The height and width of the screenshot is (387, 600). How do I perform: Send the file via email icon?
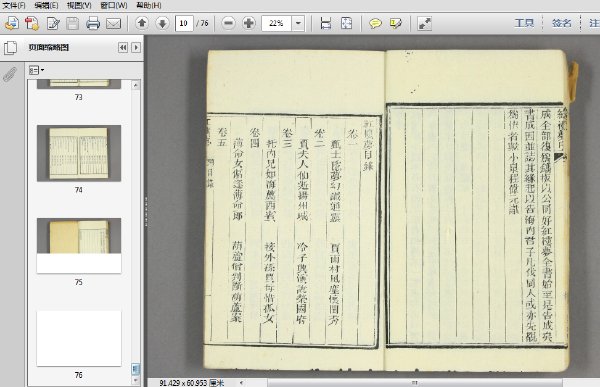pos(114,24)
